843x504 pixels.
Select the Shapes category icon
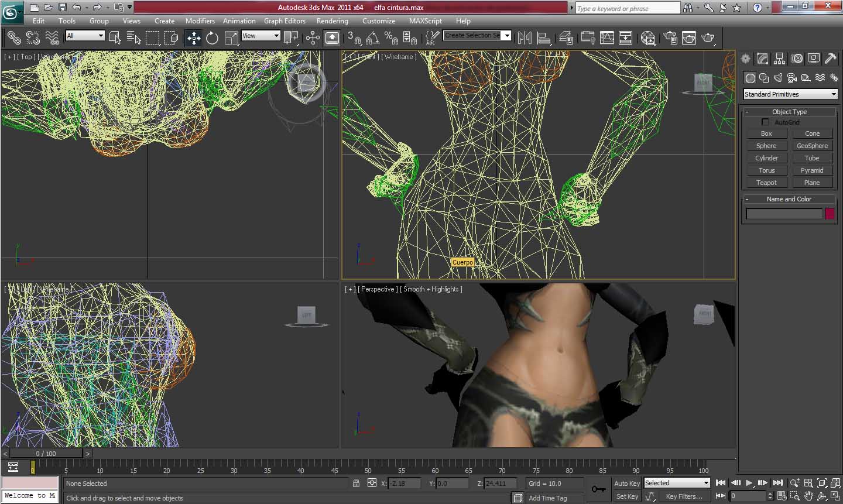(x=764, y=78)
